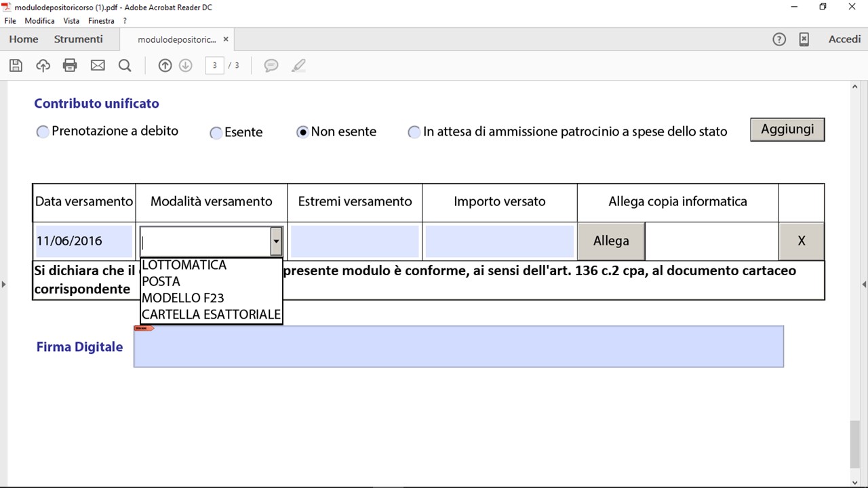Select the highlight pen tool

click(298, 66)
